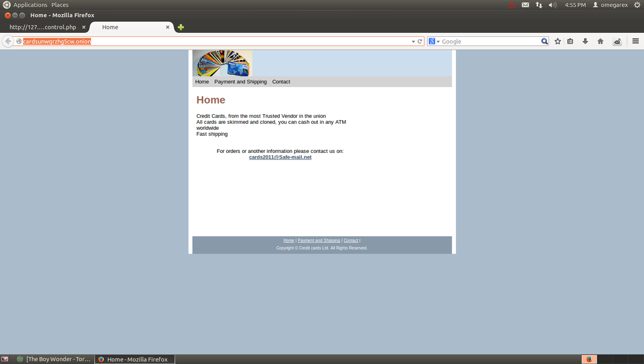Open the Applications menu in the top panel
This screenshot has width=644, height=364.
click(30, 5)
